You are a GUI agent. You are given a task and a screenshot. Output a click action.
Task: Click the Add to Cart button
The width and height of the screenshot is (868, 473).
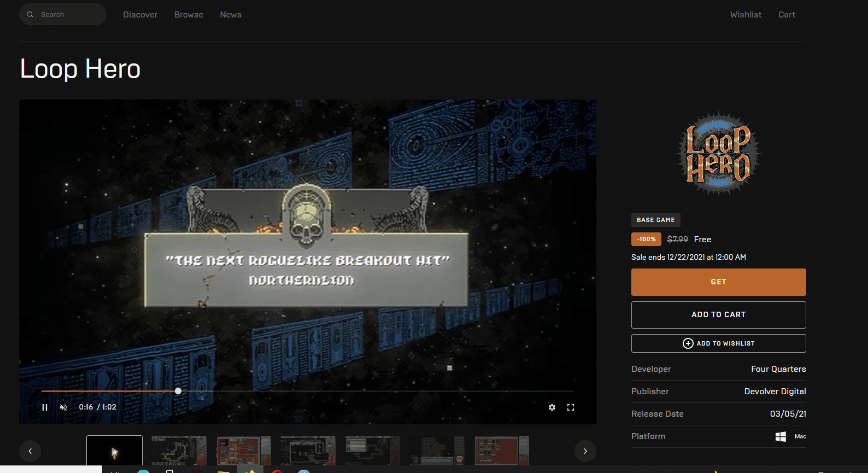718,315
